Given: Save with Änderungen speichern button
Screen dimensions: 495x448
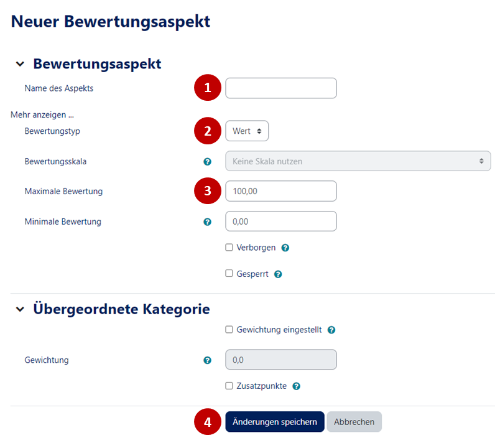Looking at the screenshot, I should 274,422.
